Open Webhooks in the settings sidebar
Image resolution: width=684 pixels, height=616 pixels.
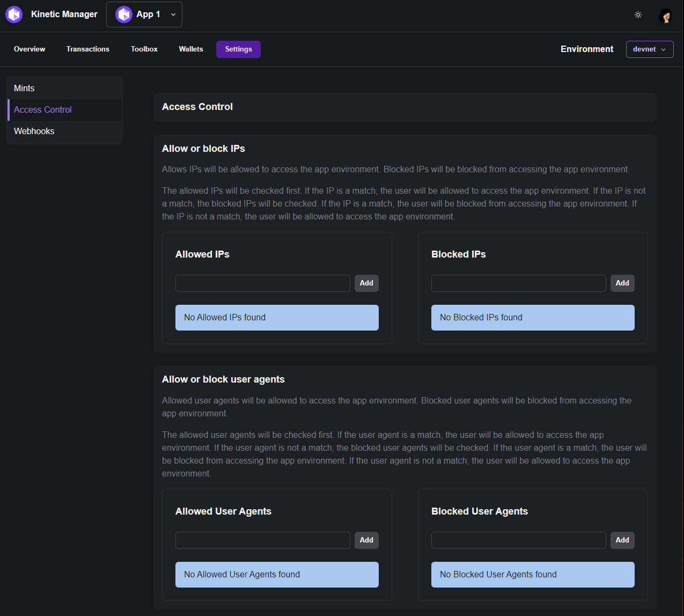pyautogui.click(x=34, y=131)
